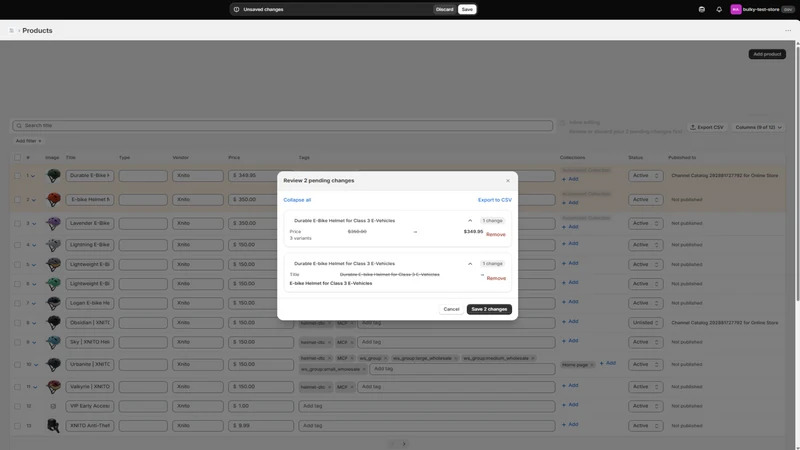Select row 4 checkbox
Screen dimensions: 800x450
click(x=18, y=245)
